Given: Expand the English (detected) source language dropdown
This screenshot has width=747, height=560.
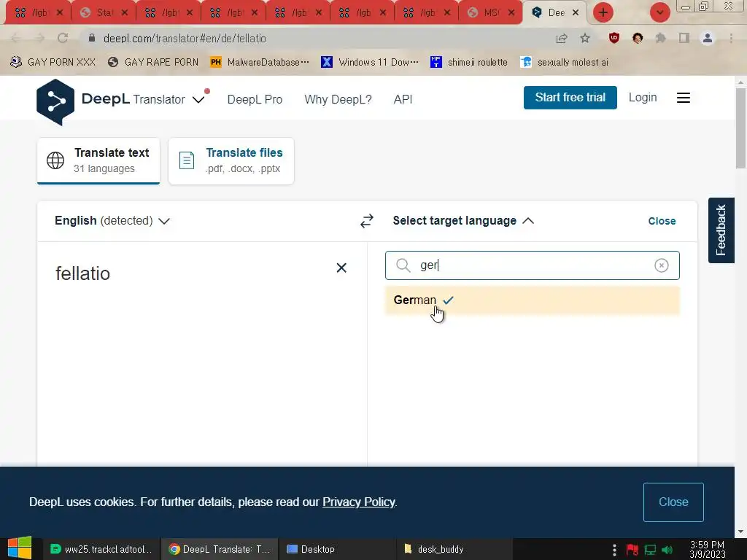Looking at the screenshot, I should point(112,221).
